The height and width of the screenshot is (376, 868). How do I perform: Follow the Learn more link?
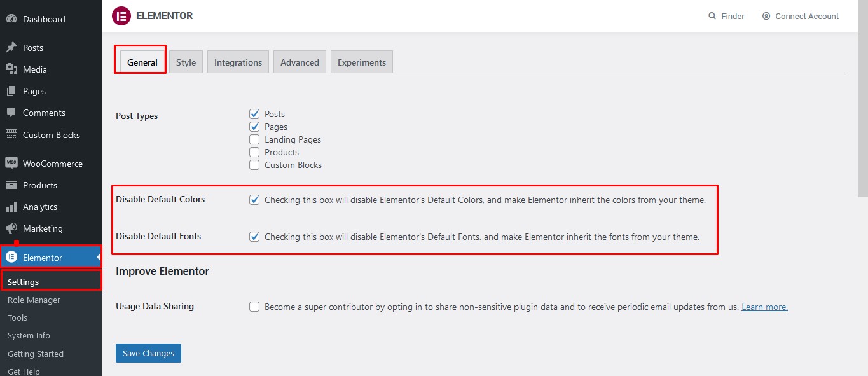click(x=764, y=307)
